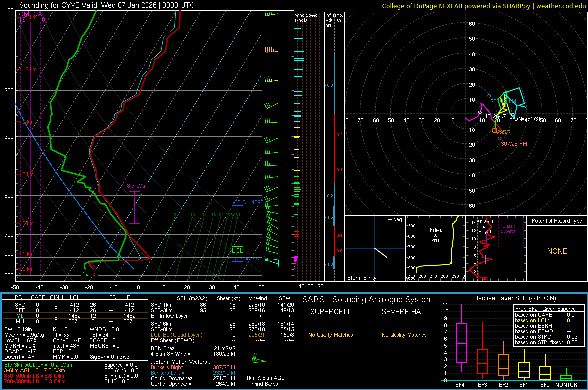
Task: Click the BRN Shear = label
Action: [x=165, y=348]
